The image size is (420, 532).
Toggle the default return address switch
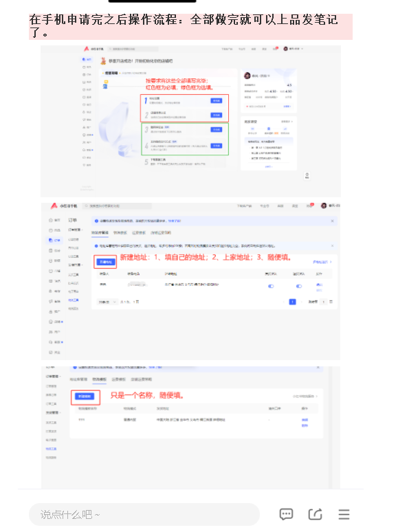[298, 285]
